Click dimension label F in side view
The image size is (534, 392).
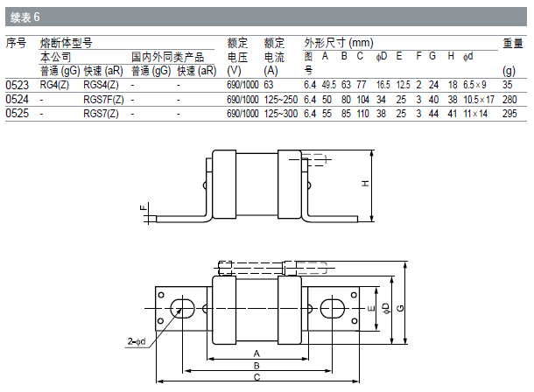pos(142,209)
